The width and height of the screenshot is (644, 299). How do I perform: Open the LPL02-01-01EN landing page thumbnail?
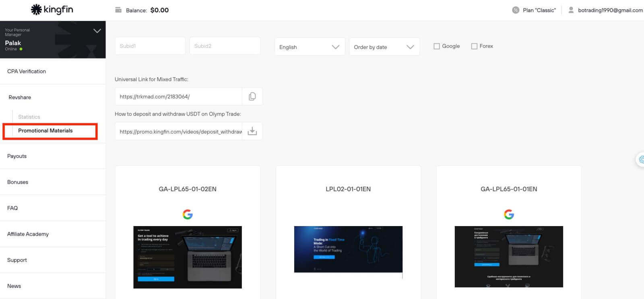(348, 249)
